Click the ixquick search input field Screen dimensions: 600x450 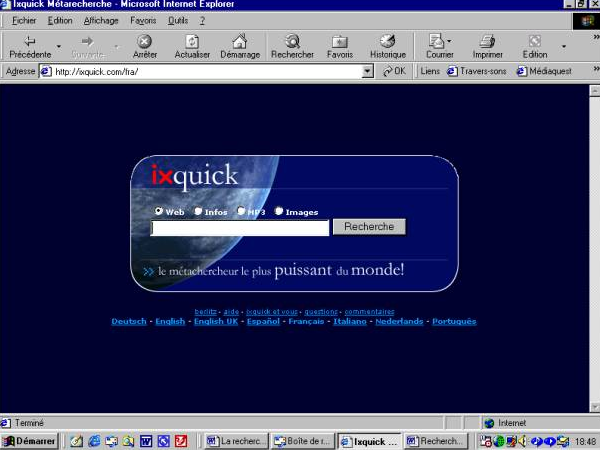[240, 228]
